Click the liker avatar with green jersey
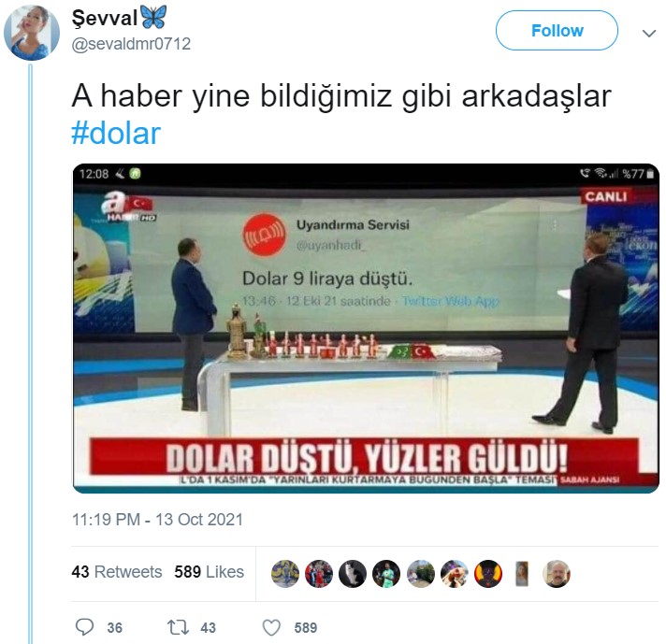 386,574
